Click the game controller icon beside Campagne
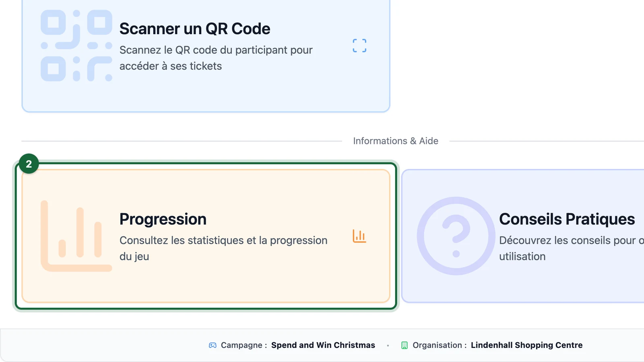 [213, 345]
